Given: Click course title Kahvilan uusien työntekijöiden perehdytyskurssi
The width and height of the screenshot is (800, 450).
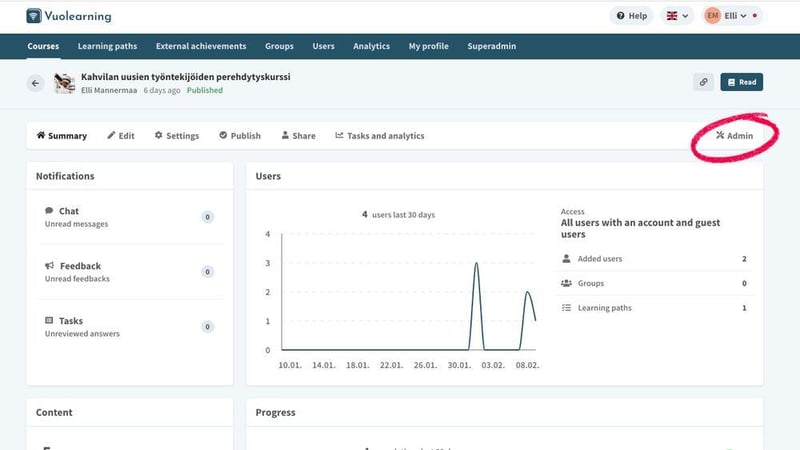Looking at the screenshot, I should pyautogui.click(x=186, y=77).
